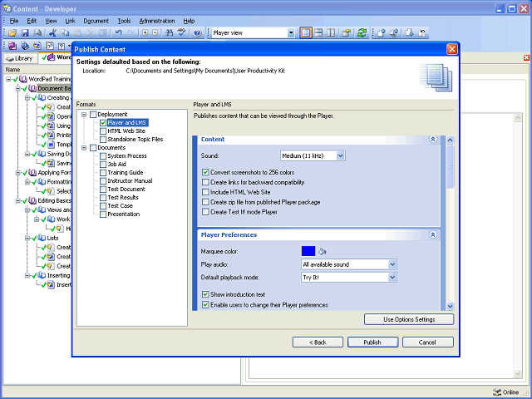The width and height of the screenshot is (532, 399).
Task: Click Use Options Settings button
Action: coord(409,319)
